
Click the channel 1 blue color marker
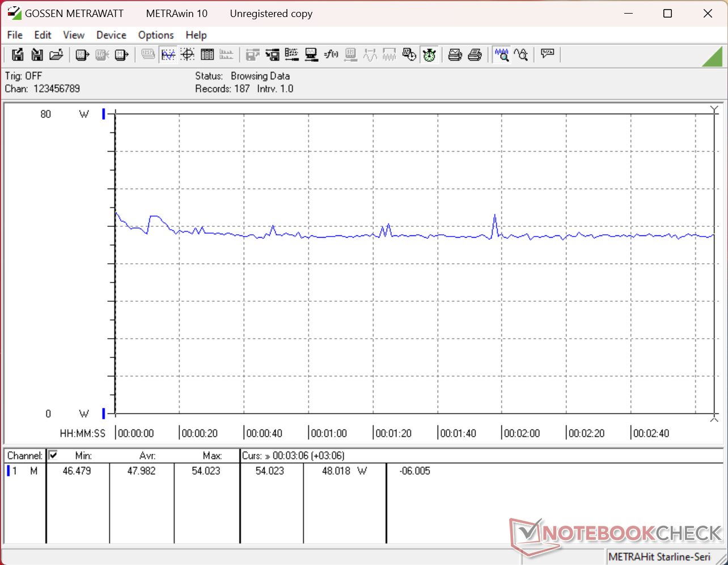pyautogui.click(x=9, y=471)
